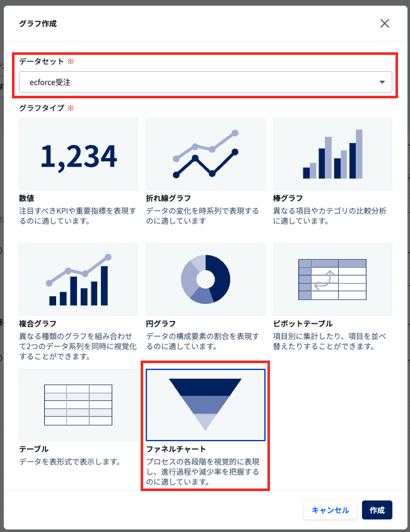Select the ピボットテーブル pivot table thumbnail
Screen dimensions: 410x532
click(x=332, y=279)
